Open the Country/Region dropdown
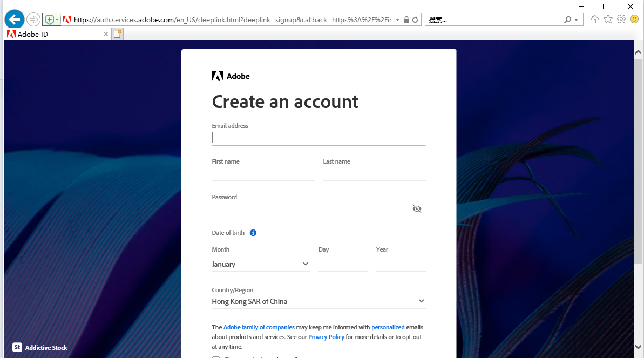The width and height of the screenshot is (644, 358). point(318,301)
